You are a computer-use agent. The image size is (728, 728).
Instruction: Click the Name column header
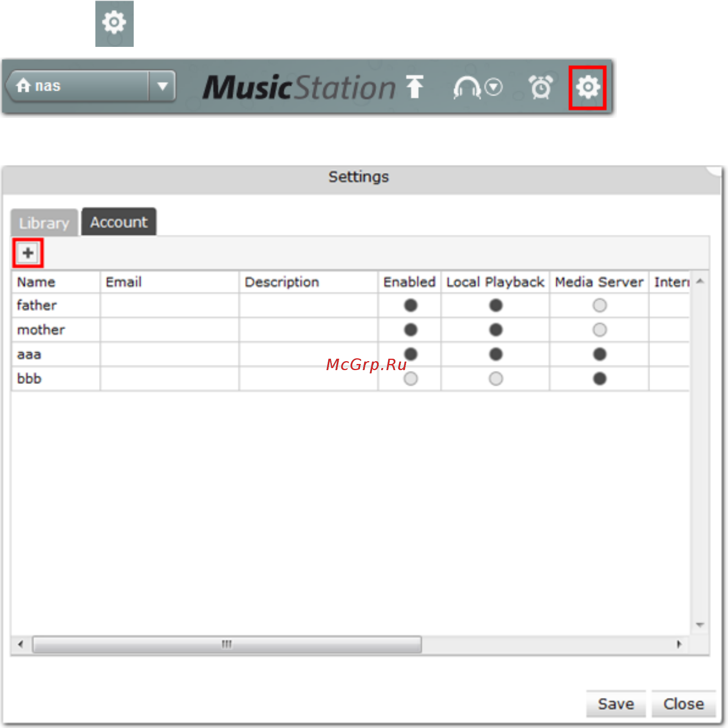pos(56,282)
